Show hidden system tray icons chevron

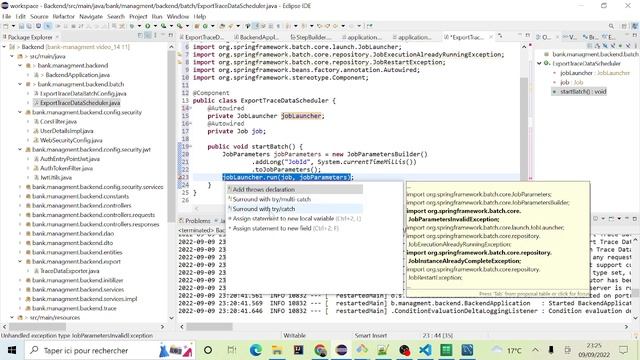click(535, 350)
